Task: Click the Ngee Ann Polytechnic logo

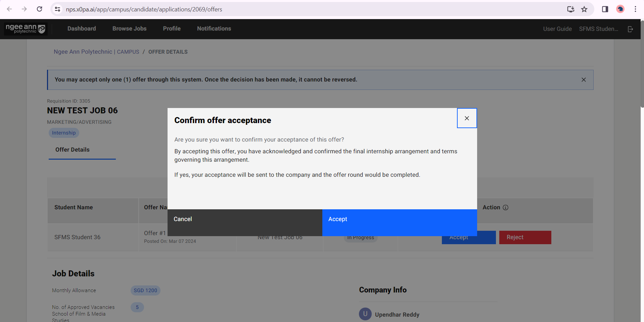Action: click(26, 29)
